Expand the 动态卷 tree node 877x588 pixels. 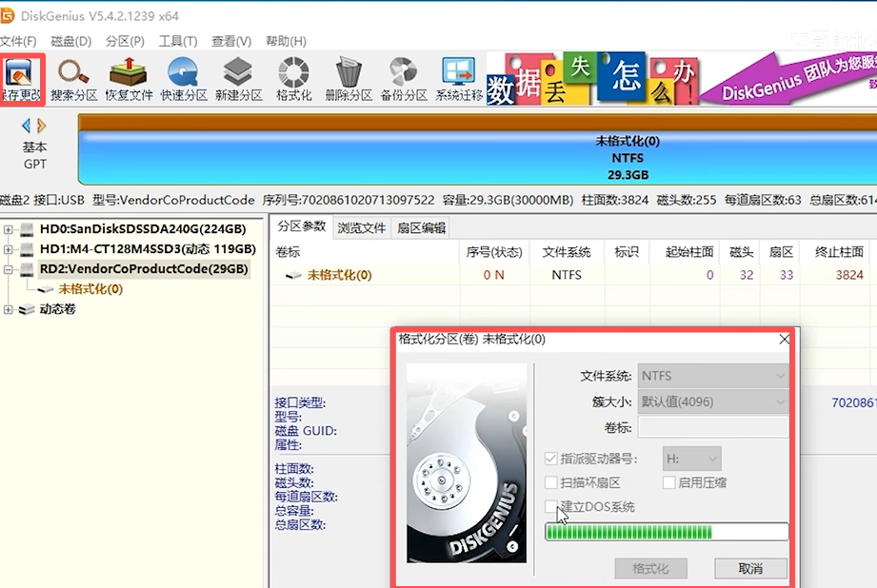point(8,309)
